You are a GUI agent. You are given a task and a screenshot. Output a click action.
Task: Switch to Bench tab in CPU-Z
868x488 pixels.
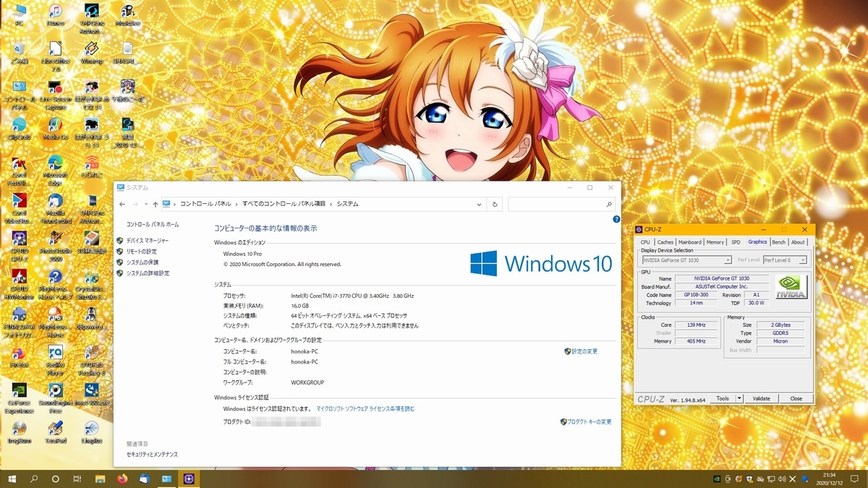(x=778, y=242)
